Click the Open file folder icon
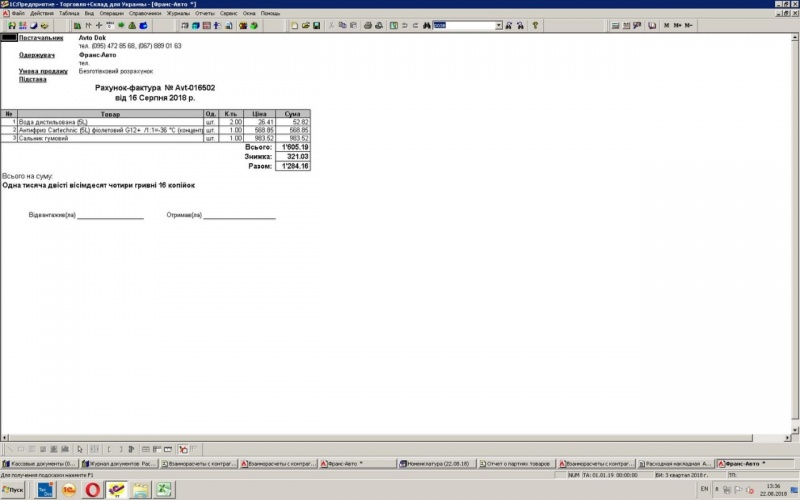Viewport: 800px width, 500px height. [x=307, y=25]
